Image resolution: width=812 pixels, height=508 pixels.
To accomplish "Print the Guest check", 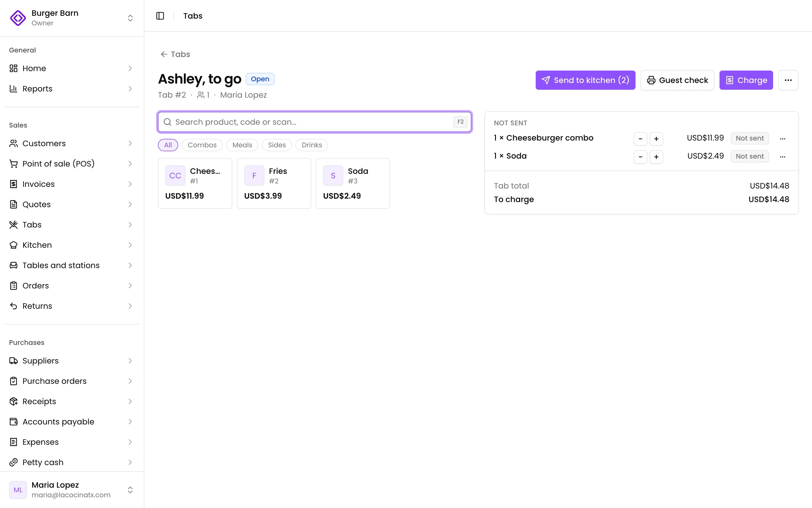I will [677, 80].
